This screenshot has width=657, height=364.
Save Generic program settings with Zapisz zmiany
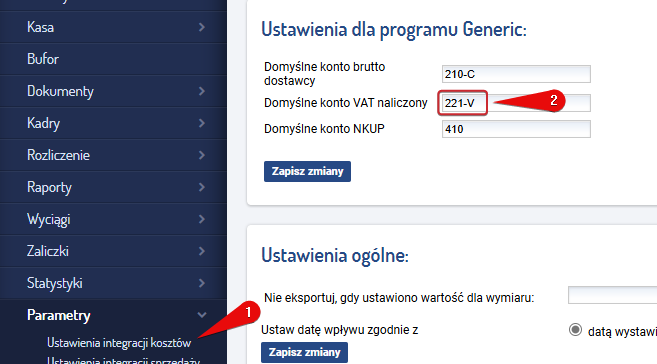point(307,171)
